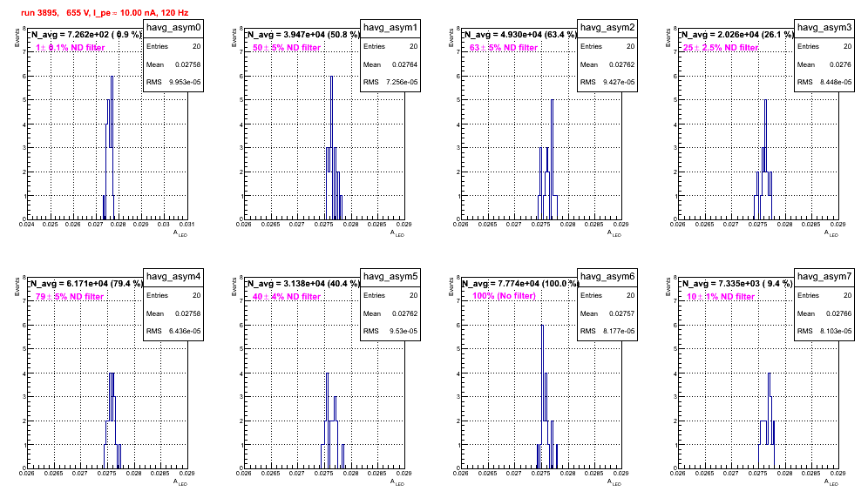
Task: Pick the Mean value 0.02757
Action: tap(621, 313)
